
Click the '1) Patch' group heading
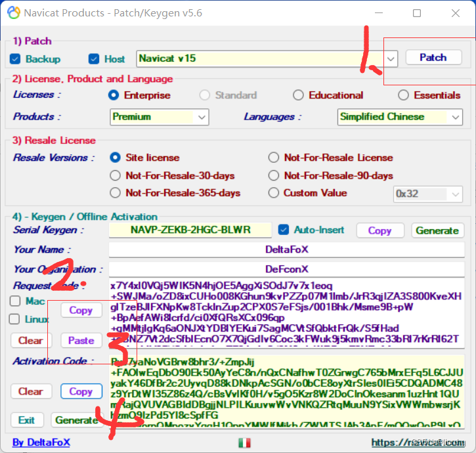[32, 41]
